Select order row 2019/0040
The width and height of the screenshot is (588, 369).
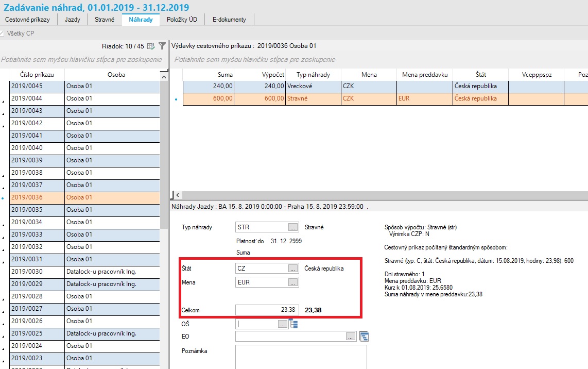(84, 148)
